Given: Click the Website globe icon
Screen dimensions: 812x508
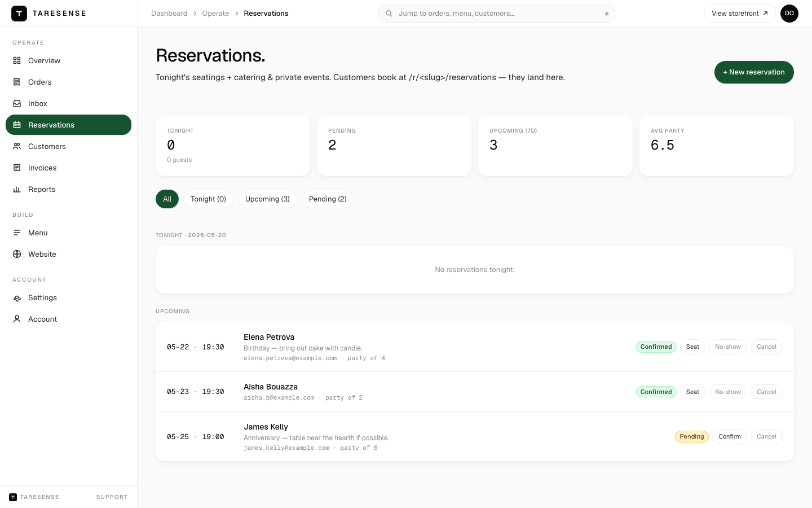Looking at the screenshot, I should pyautogui.click(x=17, y=254).
